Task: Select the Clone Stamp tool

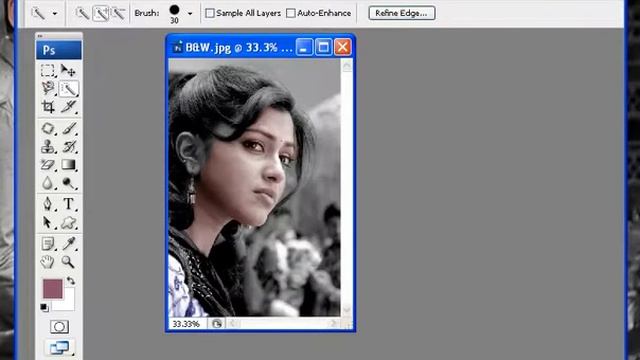Action: [48, 147]
